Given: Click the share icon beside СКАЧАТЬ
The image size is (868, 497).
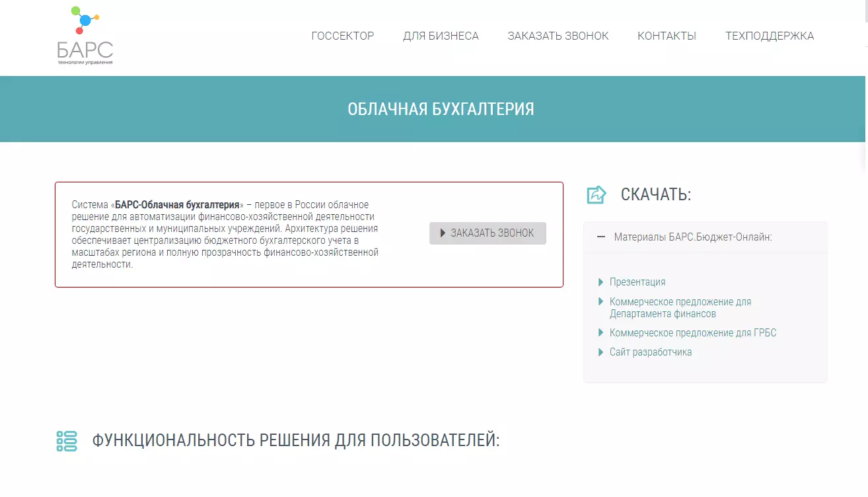Looking at the screenshot, I should (597, 194).
